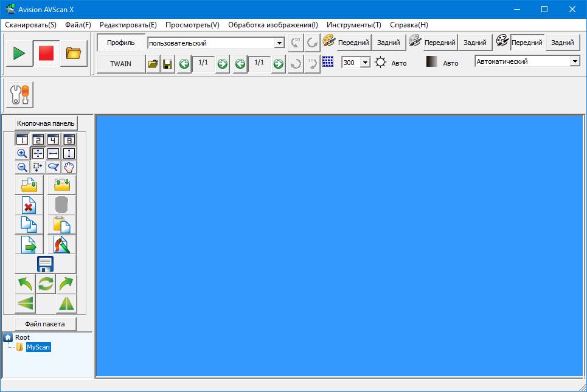
Task: Mirror image horizontally with twin triangles icon
Action: click(66, 303)
